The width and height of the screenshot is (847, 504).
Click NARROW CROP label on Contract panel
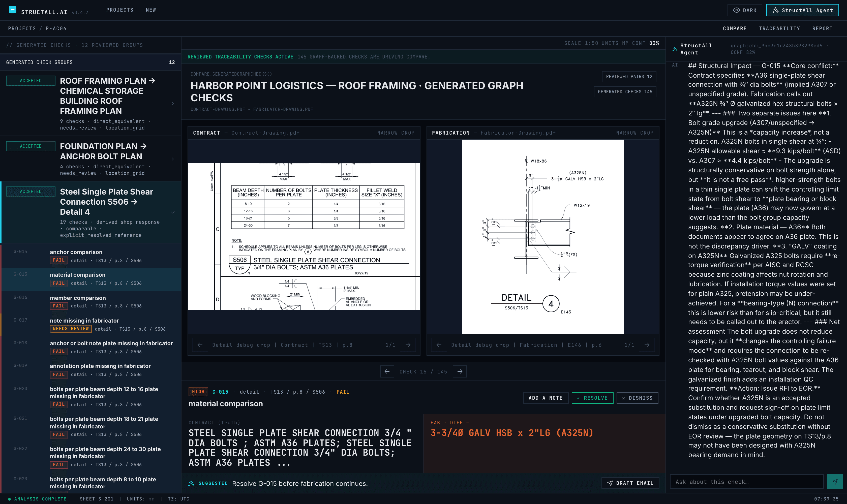(x=396, y=133)
